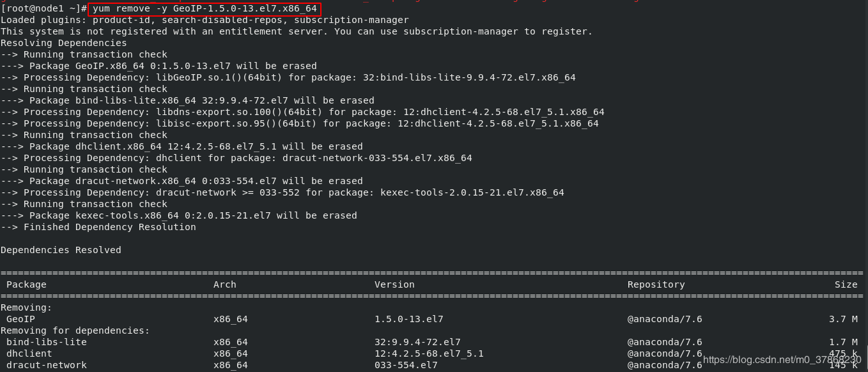Screen dimensions: 868x372
Task: Click the bind-libs-lite package row name
Action: [x=46, y=342]
